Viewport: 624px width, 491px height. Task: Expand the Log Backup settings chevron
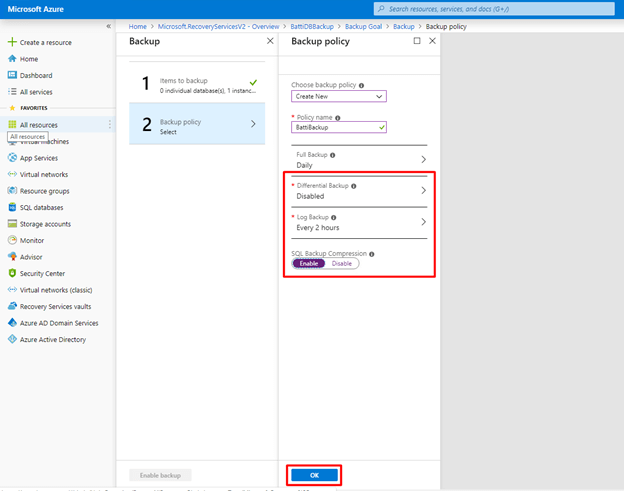tap(423, 222)
